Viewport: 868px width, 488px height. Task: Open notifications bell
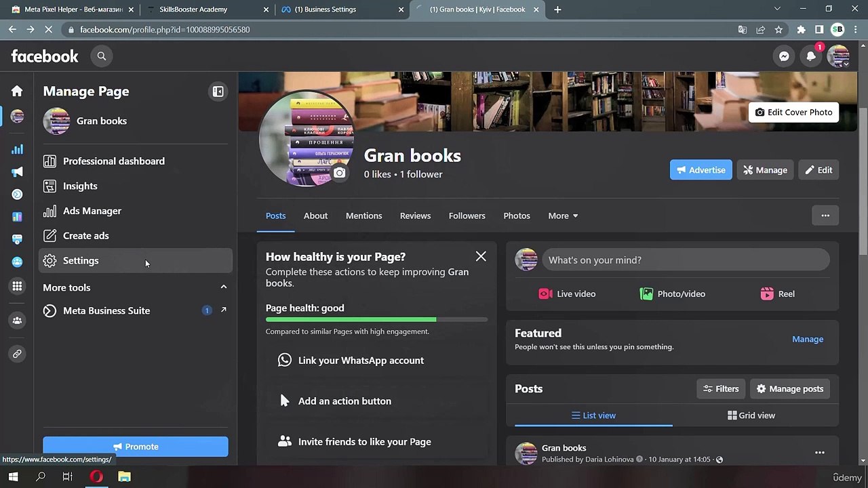point(811,56)
